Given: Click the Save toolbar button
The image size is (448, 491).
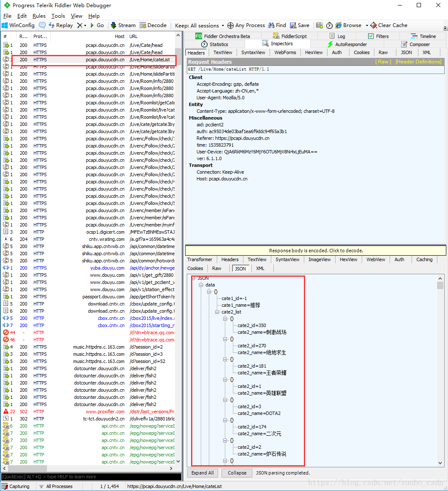Looking at the screenshot, I should pyautogui.click(x=300, y=25).
